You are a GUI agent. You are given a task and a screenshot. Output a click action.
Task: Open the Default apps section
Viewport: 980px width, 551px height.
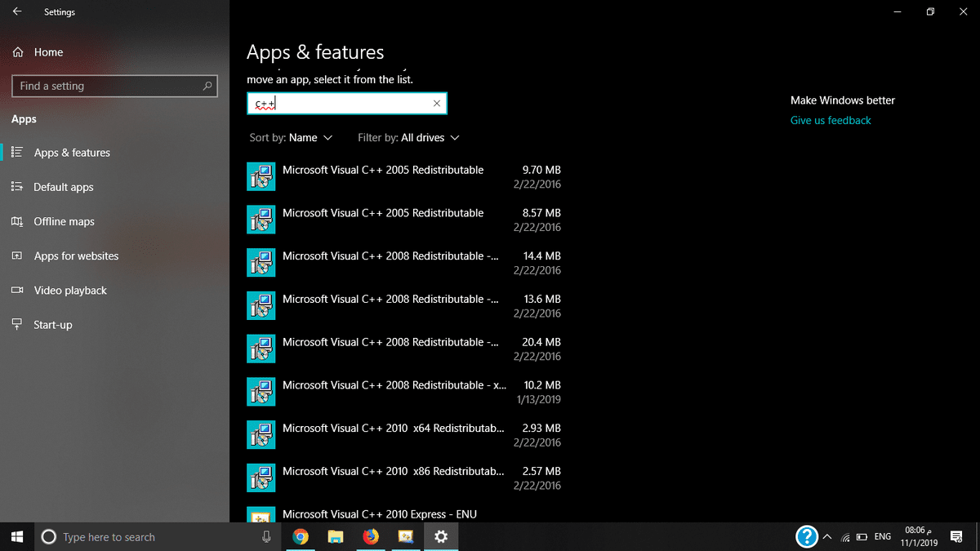[x=64, y=187]
